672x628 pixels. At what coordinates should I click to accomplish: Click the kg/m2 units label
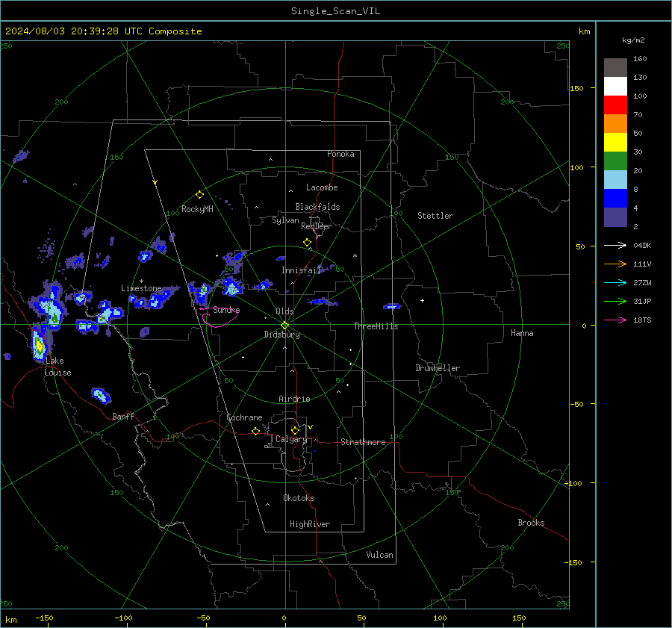(633, 40)
